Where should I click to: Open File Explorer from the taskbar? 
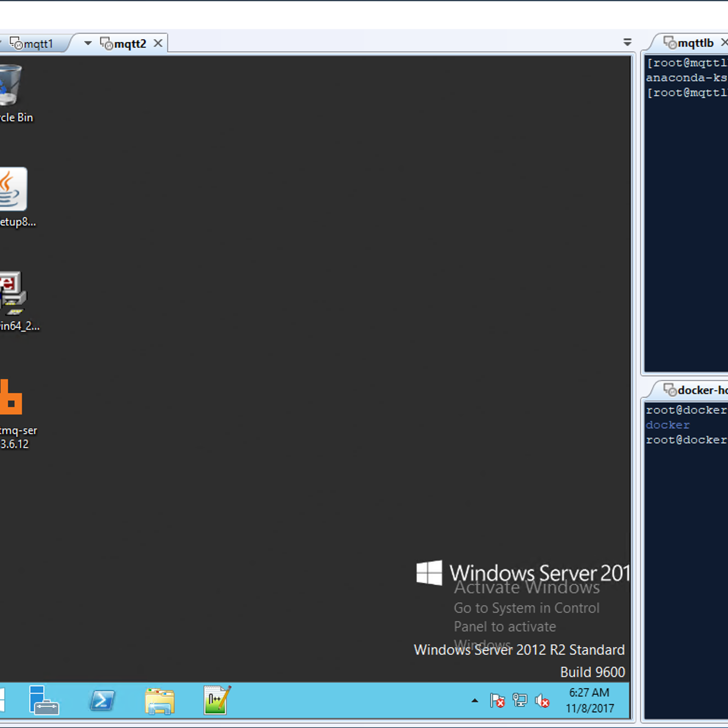click(160, 700)
